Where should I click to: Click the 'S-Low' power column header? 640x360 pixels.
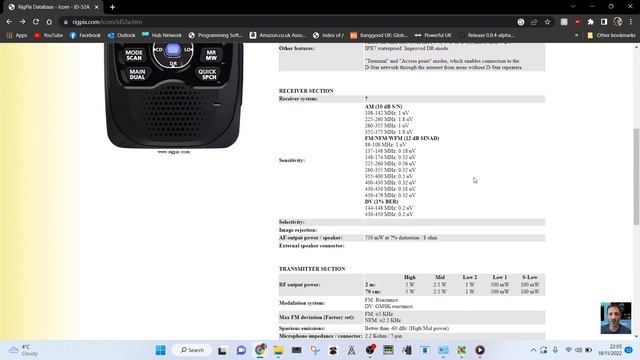[530, 277]
